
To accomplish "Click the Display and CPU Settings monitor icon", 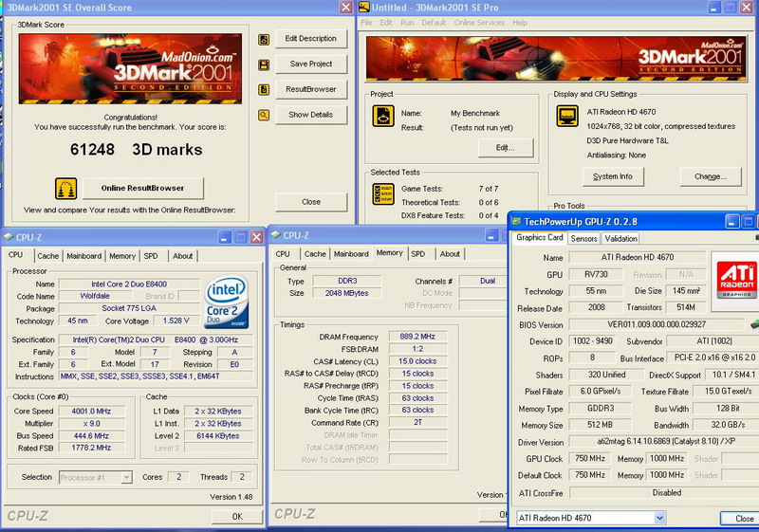I will coord(567,116).
